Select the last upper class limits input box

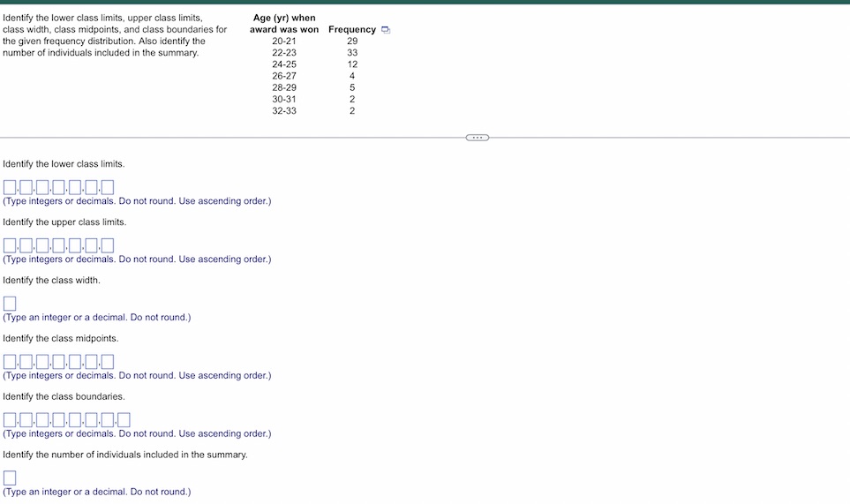pos(108,245)
